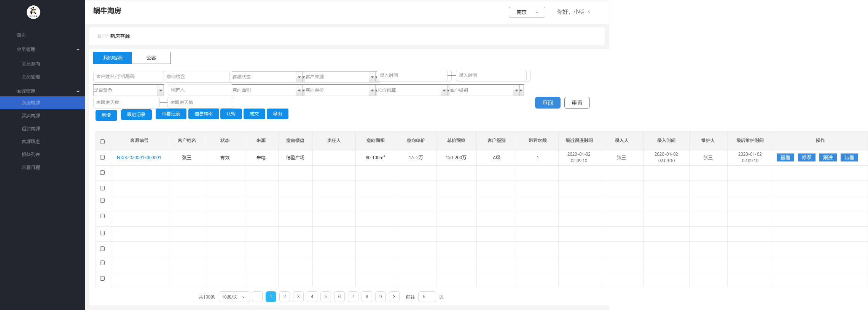The image size is (868, 310).
Task: Click the 重置 button
Action: point(577,103)
